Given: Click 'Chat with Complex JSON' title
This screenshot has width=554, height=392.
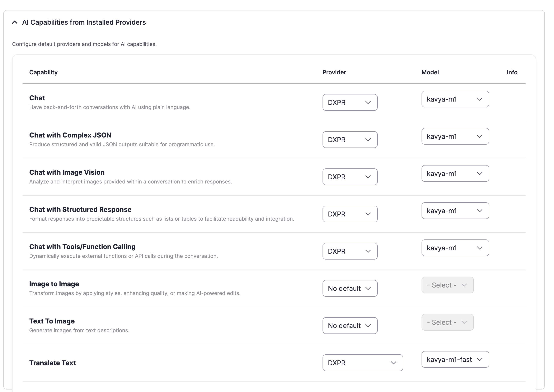Looking at the screenshot, I should (70, 135).
